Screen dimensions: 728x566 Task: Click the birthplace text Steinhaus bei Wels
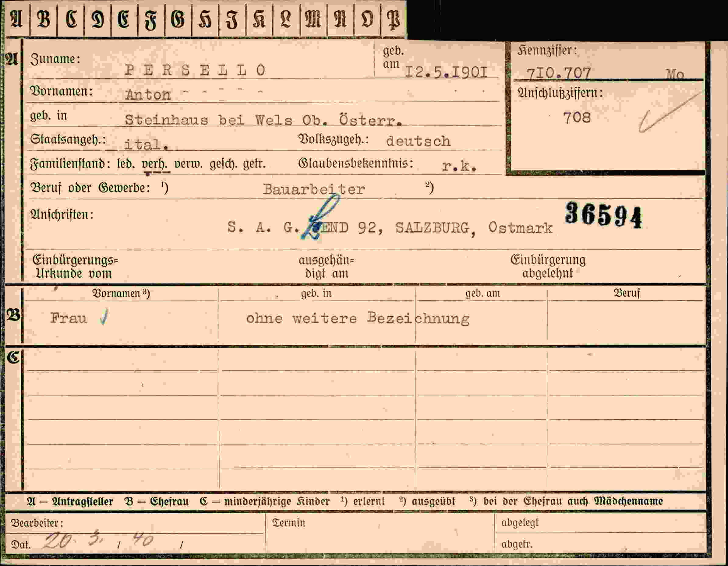pyautogui.click(x=209, y=120)
